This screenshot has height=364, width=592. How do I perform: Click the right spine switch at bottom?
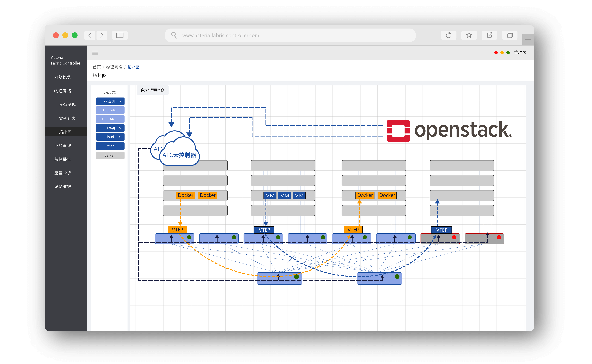coord(379,279)
